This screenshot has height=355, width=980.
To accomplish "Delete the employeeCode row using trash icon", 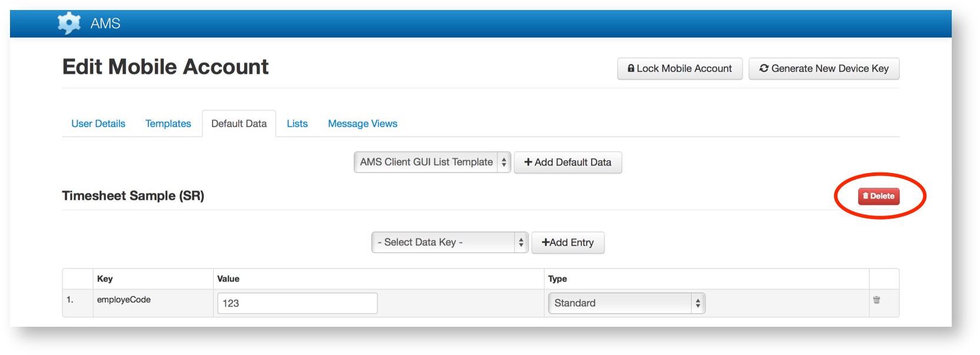I will [876, 300].
